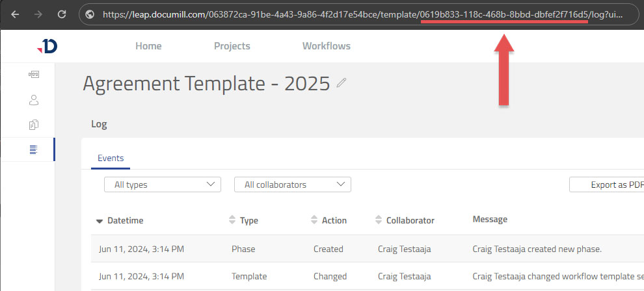Expand the All types filter dropdown
Viewport: 644px width, 291px height.
pos(162,184)
